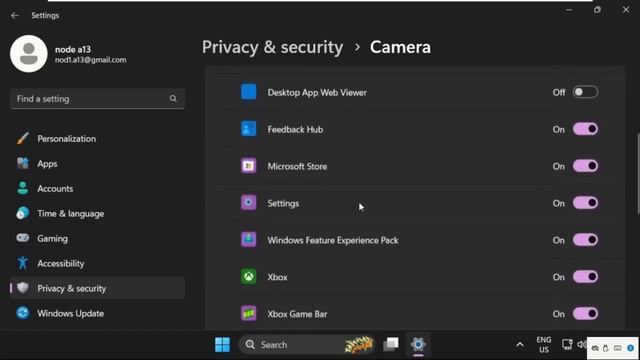This screenshot has height=360, width=640.
Task: Select Time & language in sidebar
Action: (x=98, y=213)
